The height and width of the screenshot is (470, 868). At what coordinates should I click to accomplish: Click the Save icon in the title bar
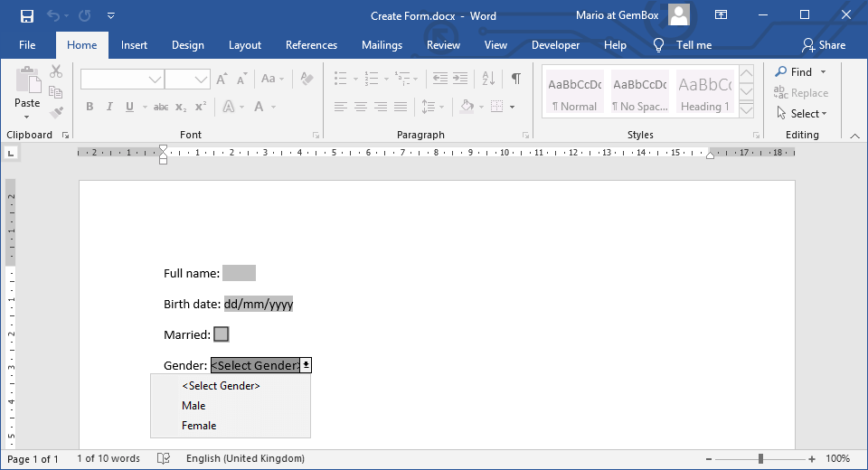pyautogui.click(x=27, y=16)
